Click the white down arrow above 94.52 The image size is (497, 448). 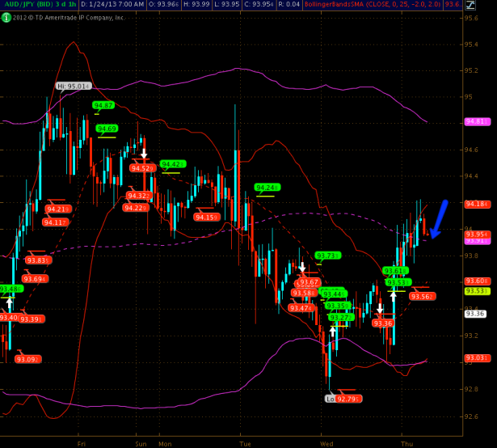(x=144, y=153)
